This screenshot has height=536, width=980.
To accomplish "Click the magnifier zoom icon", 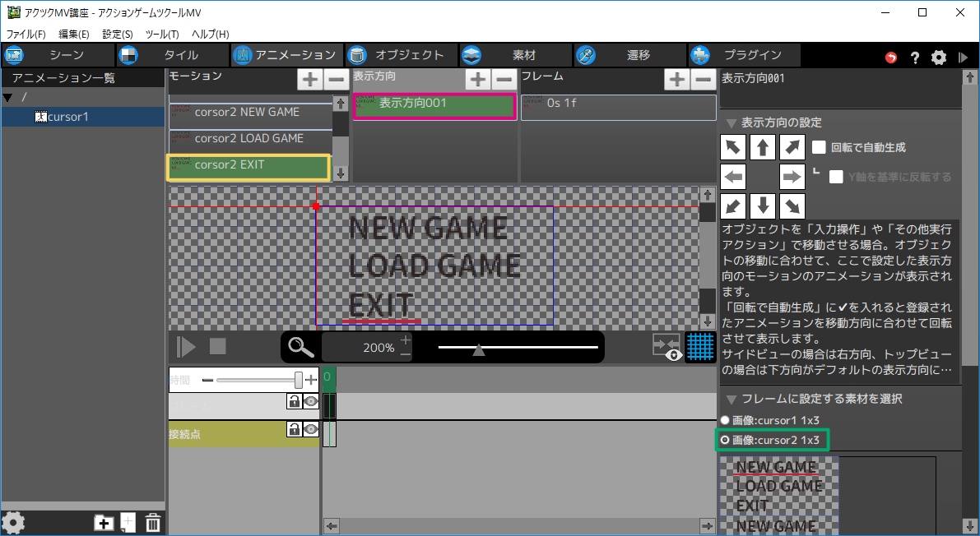I will (x=301, y=348).
